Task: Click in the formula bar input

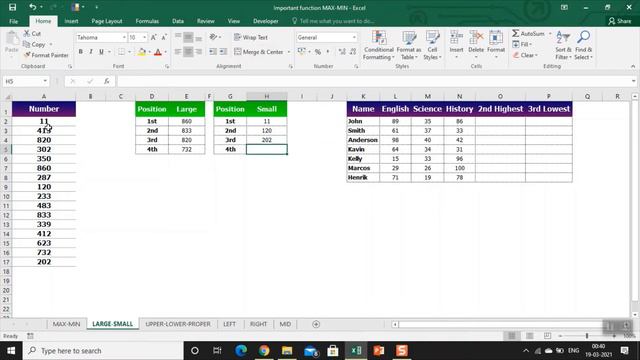Action: (373, 81)
